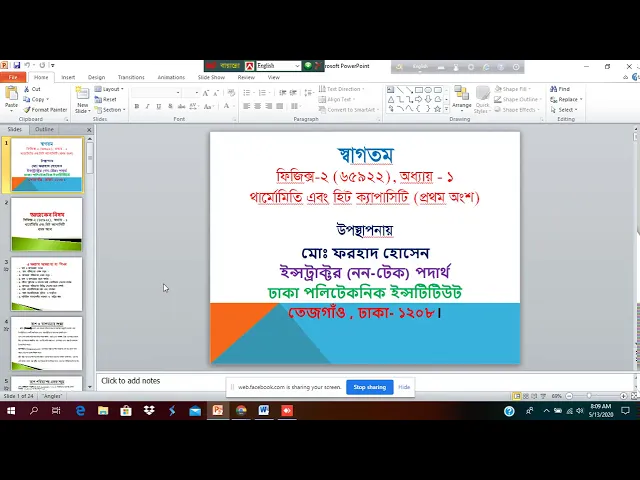Fit slide to current window icon
The image size is (640, 480).
point(634,396)
